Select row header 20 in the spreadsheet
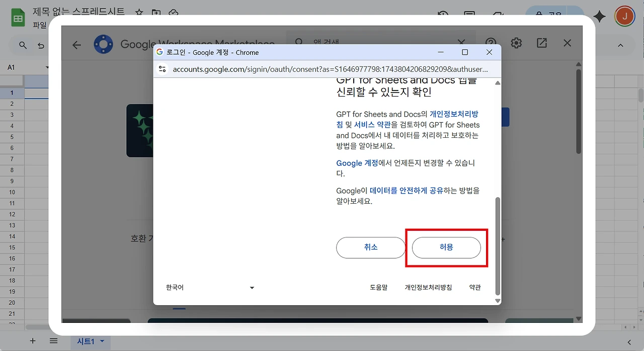644x351 pixels. (12, 303)
